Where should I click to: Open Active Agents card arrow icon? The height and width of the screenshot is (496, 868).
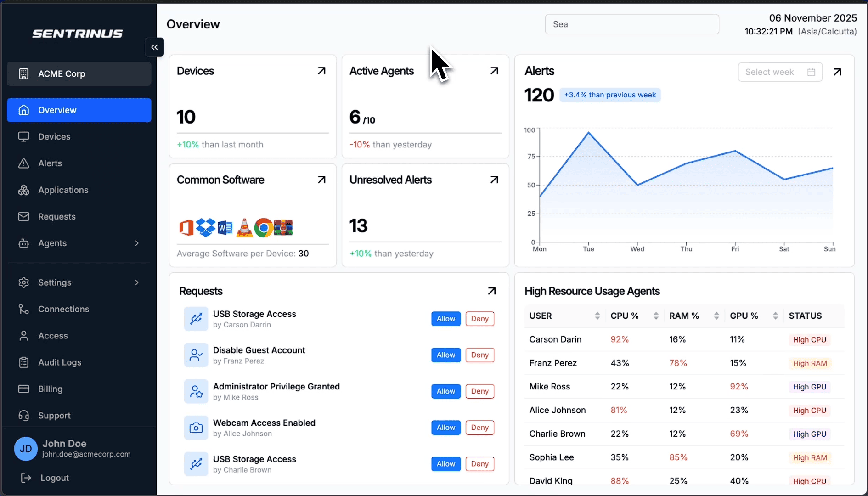(x=494, y=71)
